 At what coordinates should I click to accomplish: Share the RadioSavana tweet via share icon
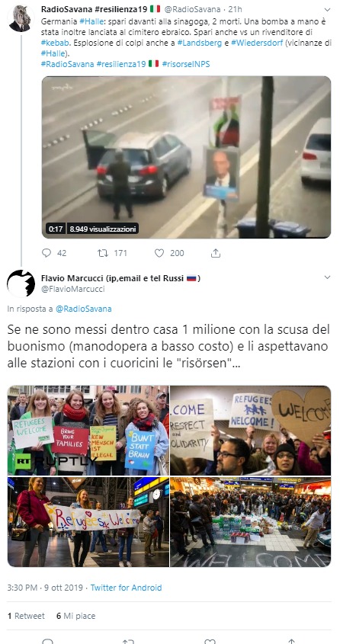tap(216, 253)
